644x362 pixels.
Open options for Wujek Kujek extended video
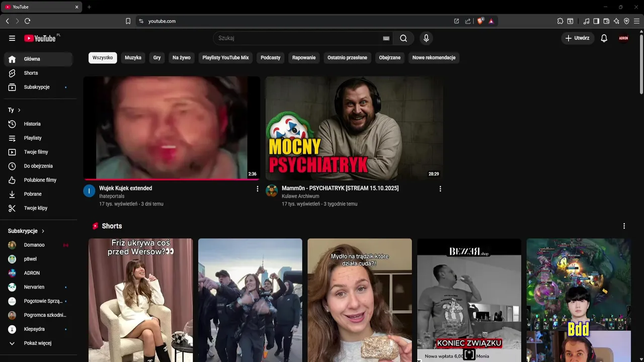click(258, 189)
